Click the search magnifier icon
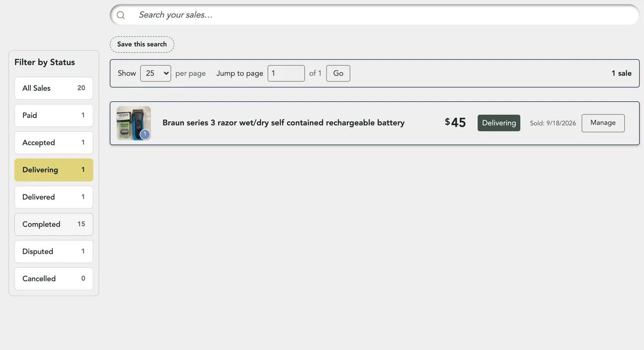644x350 pixels. 121,15
